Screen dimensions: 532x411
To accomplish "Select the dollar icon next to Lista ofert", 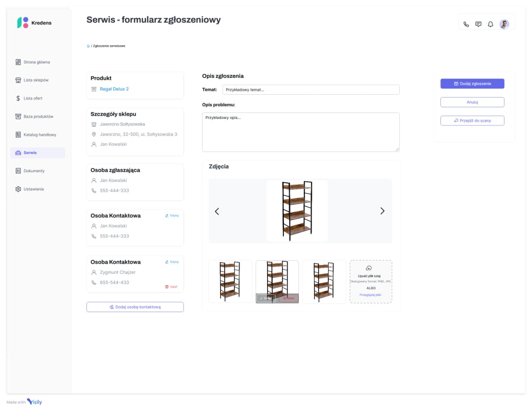I will pyautogui.click(x=18, y=98).
